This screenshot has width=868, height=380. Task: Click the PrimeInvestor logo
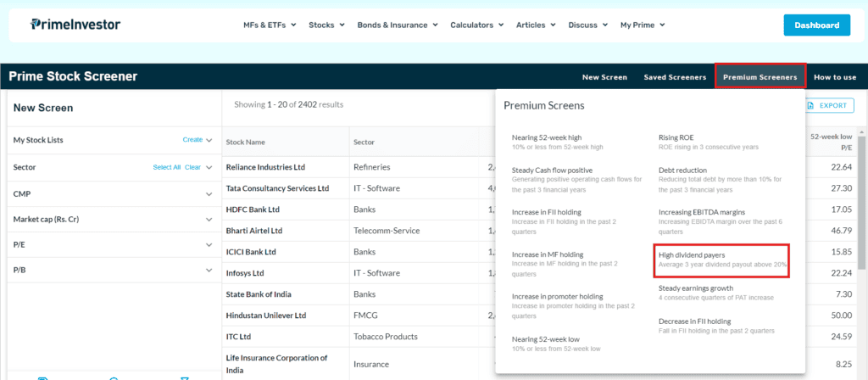tap(75, 25)
